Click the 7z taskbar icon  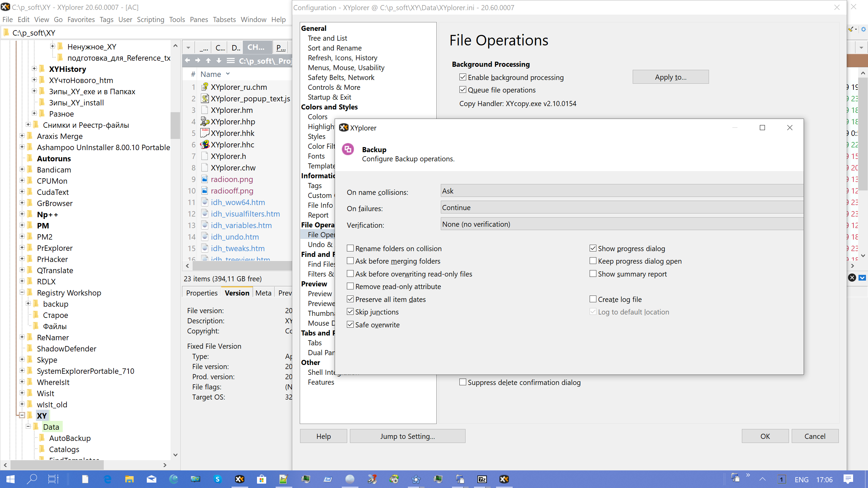482,479
